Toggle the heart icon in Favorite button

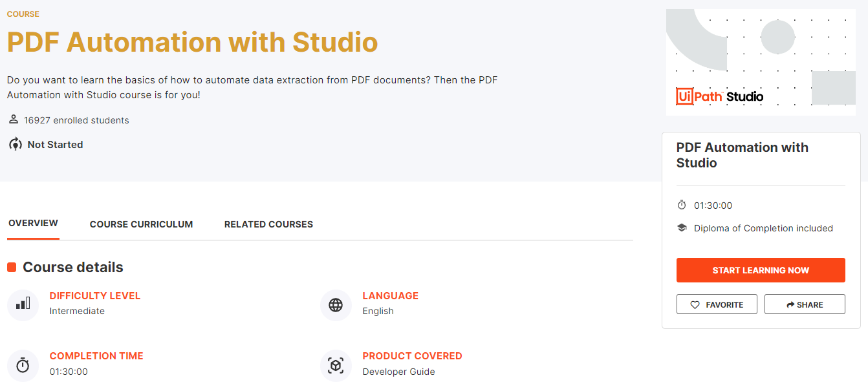(695, 304)
